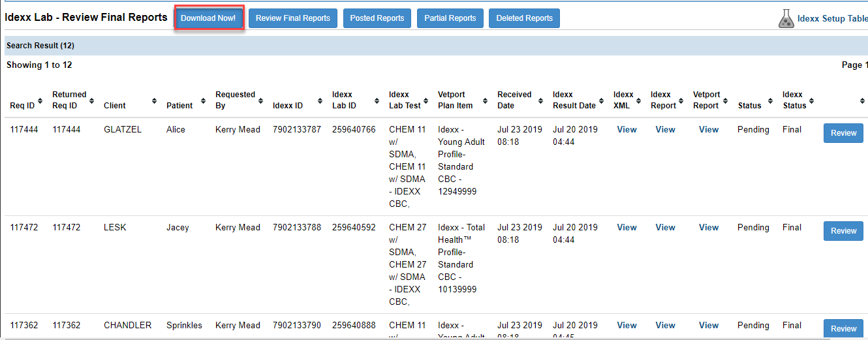Screen dimensions: 868x340
Task: View Vetport Report for LESK row
Action: [709, 228]
